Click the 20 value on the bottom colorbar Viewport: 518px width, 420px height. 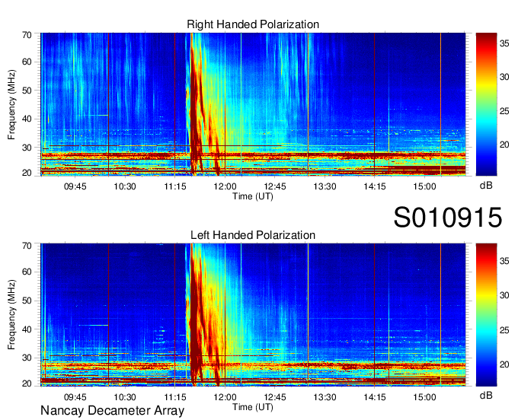[x=504, y=364]
